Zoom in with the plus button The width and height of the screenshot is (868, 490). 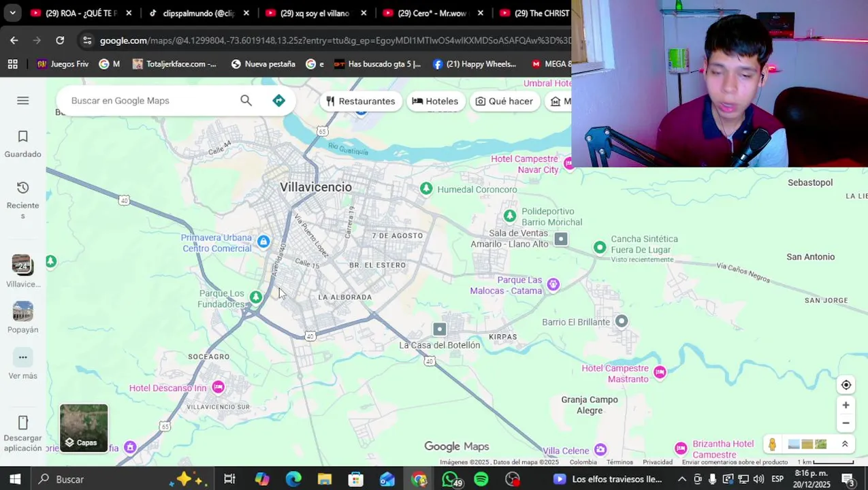(846, 406)
